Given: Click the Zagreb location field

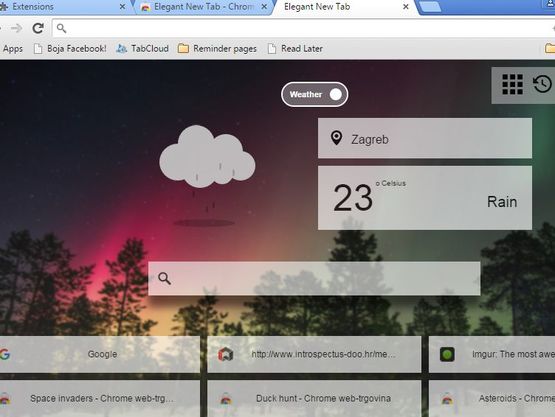Looking at the screenshot, I should (425, 138).
